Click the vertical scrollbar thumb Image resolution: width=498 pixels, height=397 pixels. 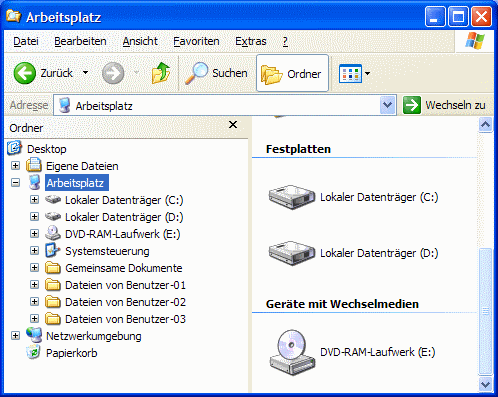pyautogui.click(x=485, y=311)
